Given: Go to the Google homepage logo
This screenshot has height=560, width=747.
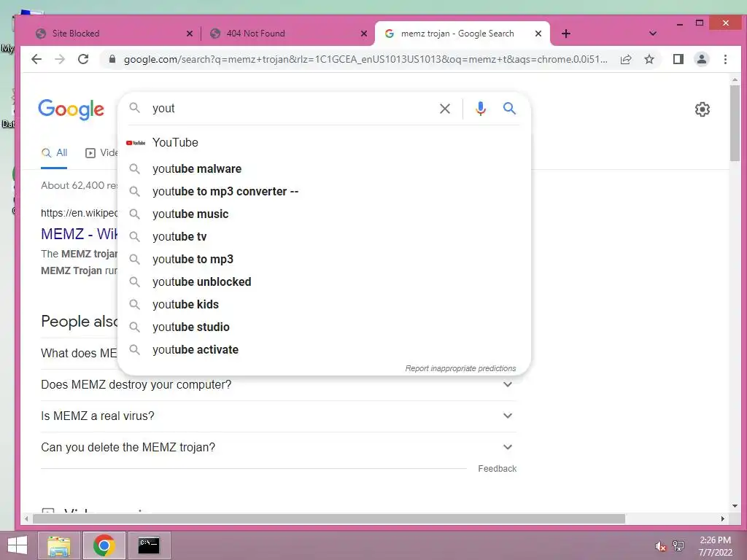Looking at the screenshot, I should [71, 109].
